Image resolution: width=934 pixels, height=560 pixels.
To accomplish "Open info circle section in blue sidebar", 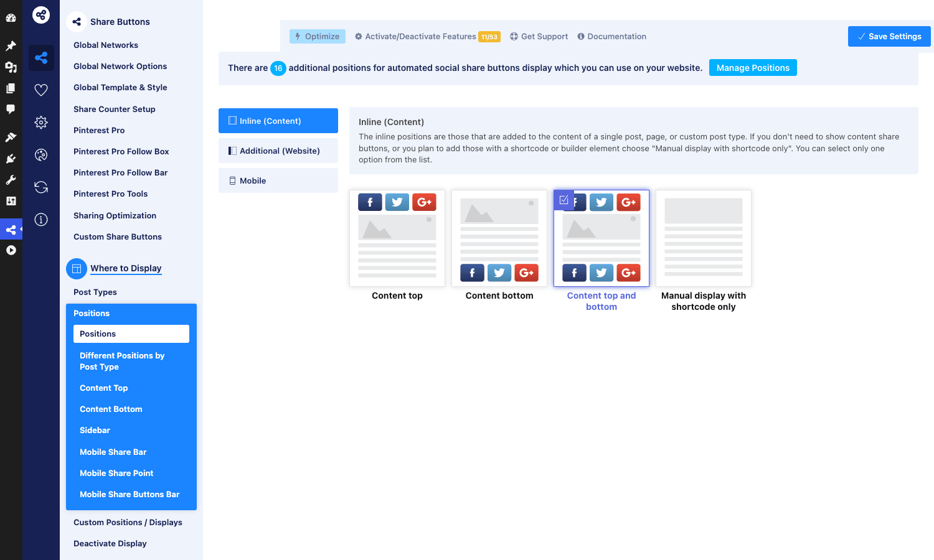I will [x=41, y=220].
